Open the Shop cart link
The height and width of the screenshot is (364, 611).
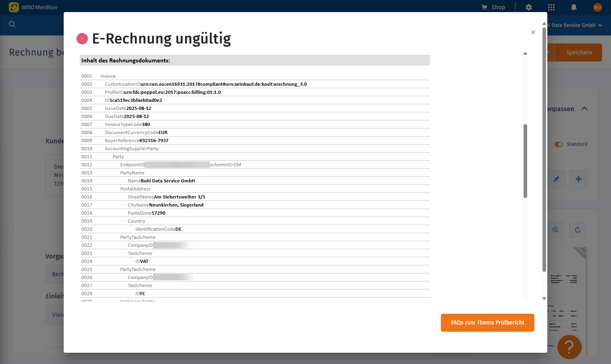(x=493, y=7)
